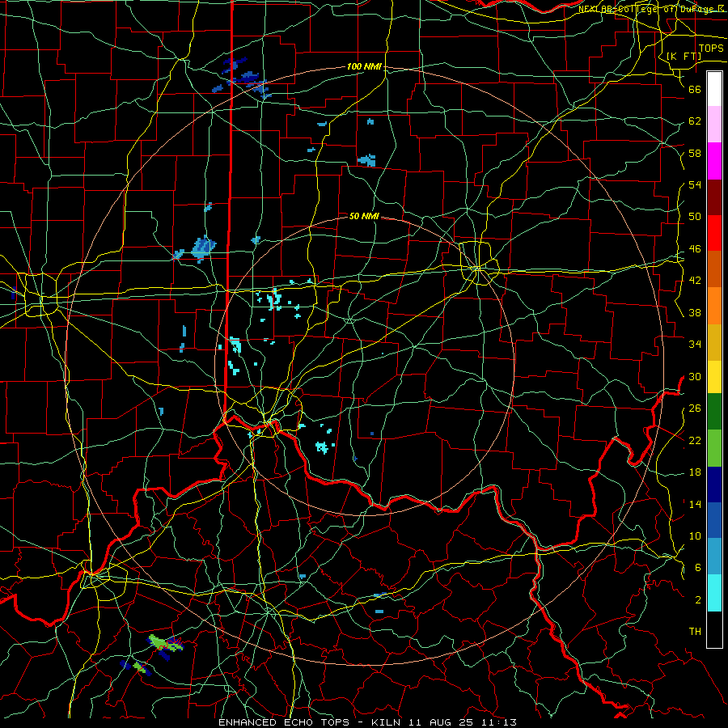Click the "6" scale value
The image size is (728, 728).
[x=697, y=567]
